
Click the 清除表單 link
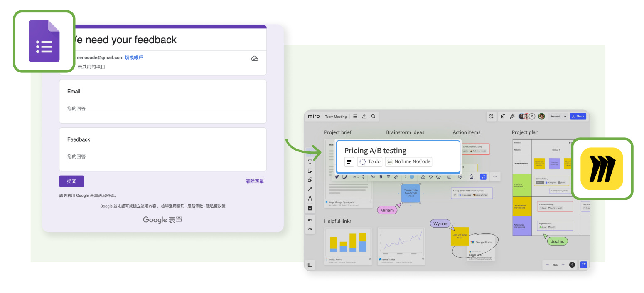coord(254,181)
